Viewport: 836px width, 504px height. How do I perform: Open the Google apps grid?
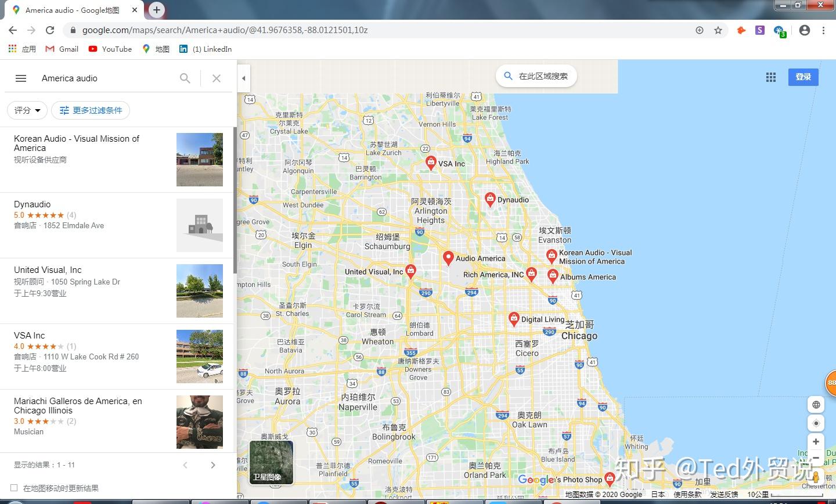pyautogui.click(x=771, y=77)
